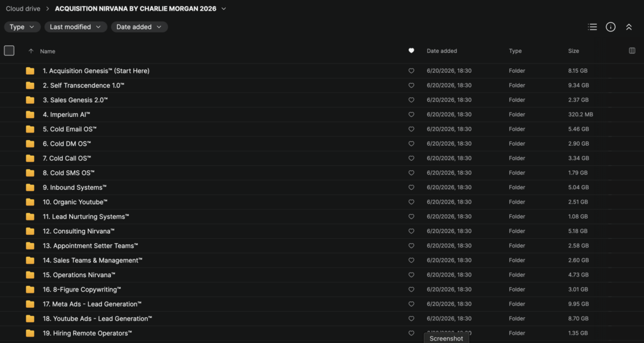Select the 320.2 MB size value
The width and height of the screenshot is (644, 343).
(x=580, y=114)
